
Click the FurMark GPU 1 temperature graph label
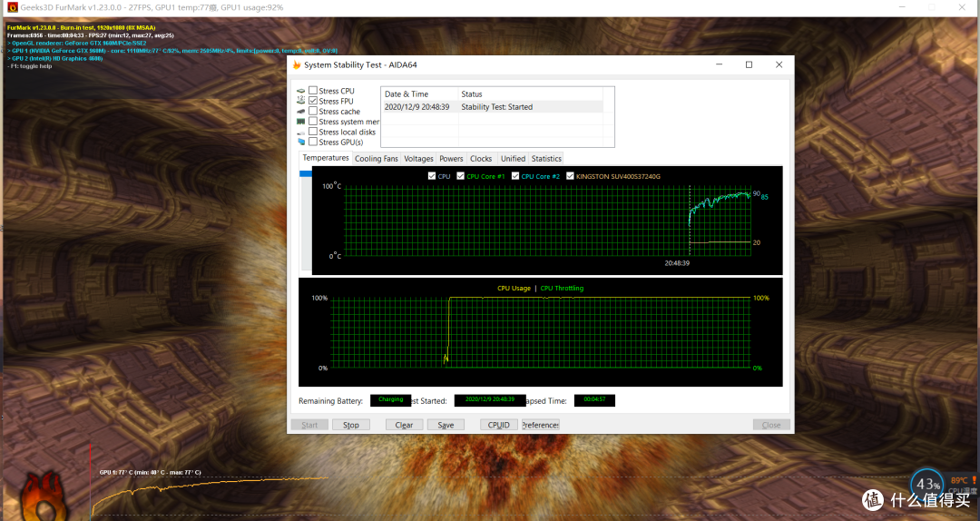click(150, 473)
